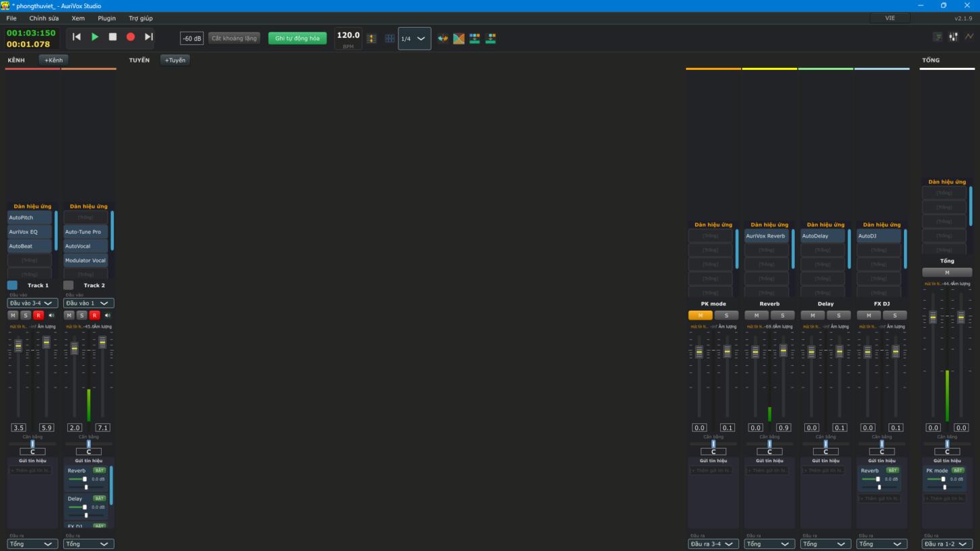The height and width of the screenshot is (551, 980).
Task: Click the Cắt khoảng lặng button
Action: coord(234,38)
